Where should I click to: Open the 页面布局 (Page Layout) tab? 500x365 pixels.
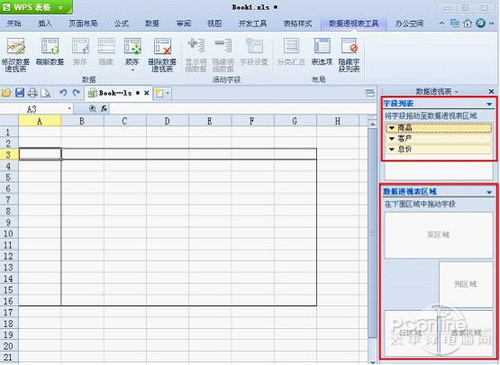(83, 23)
